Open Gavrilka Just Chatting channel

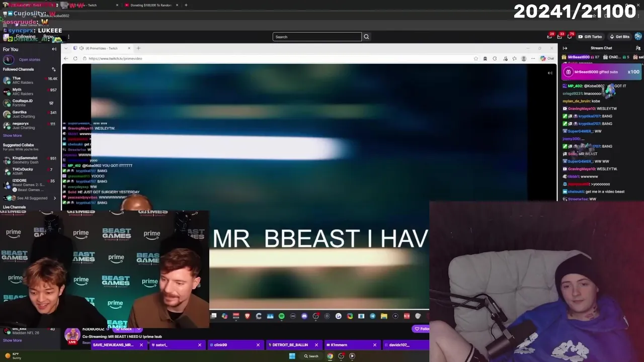[30, 114]
